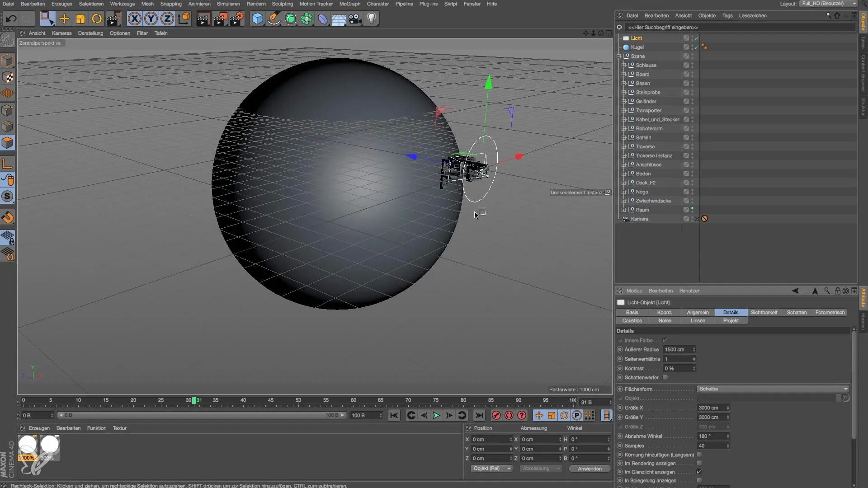Image resolution: width=868 pixels, height=488 pixels.
Task: Jump to end of animation
Action: (479, 415)
